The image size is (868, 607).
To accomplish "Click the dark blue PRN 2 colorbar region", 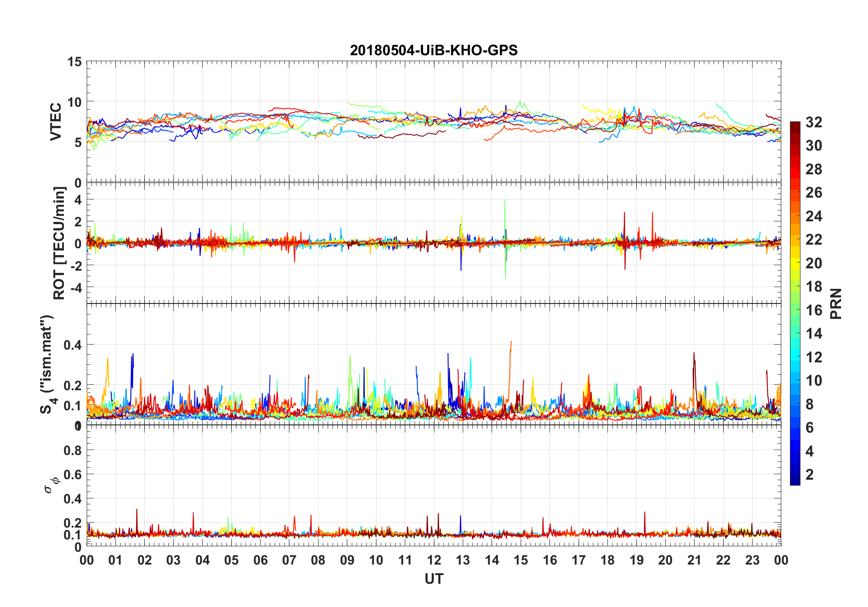I will (795, 475).
